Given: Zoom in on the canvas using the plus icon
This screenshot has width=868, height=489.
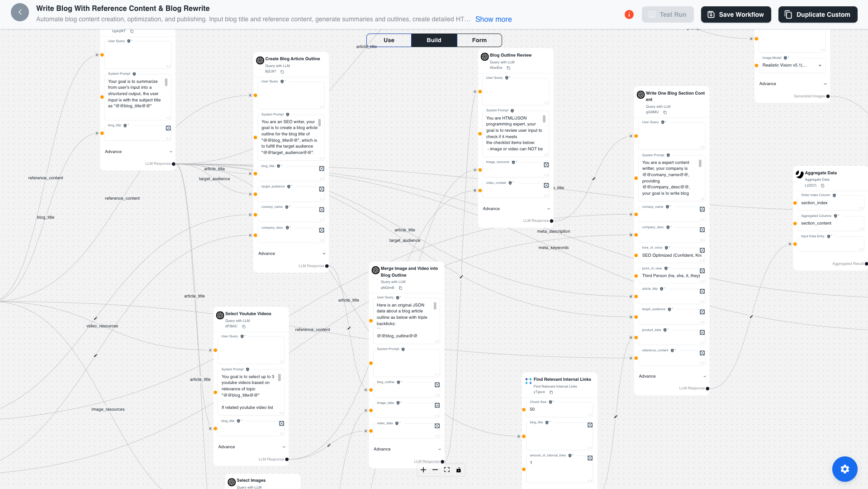Looking at the screenshot, I should tap(423, 470).
